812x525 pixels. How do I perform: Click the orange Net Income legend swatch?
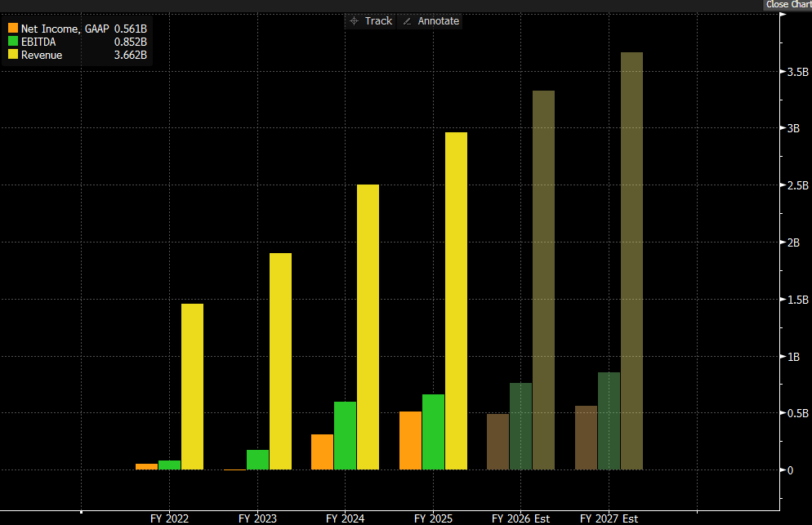(x=13, y=29)
